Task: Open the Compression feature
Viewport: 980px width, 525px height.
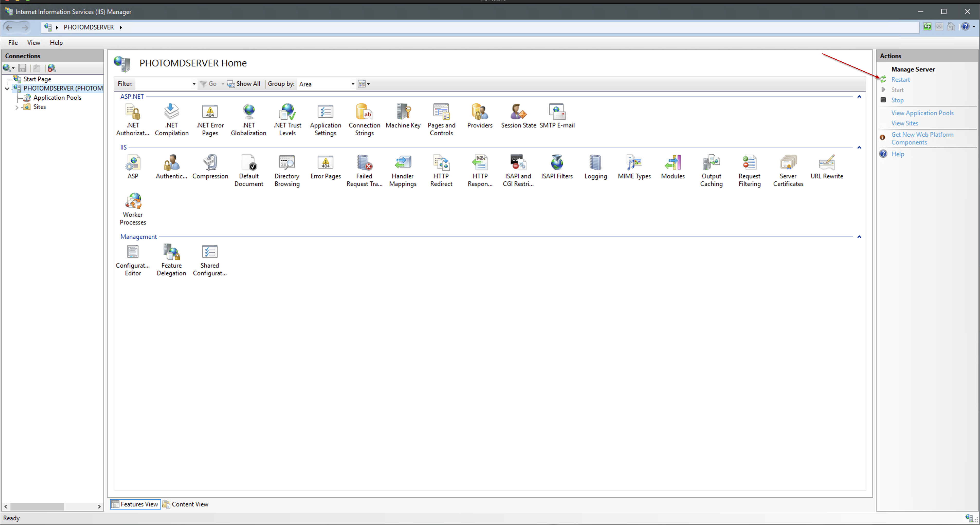Action: (x=210, y=166)
